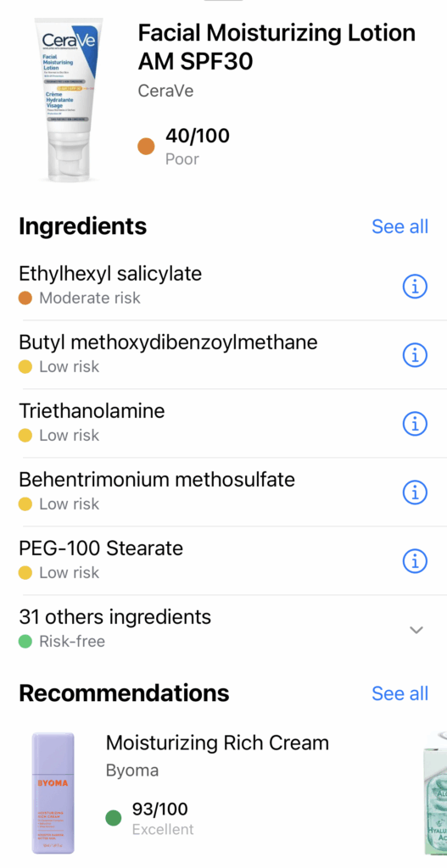Screen dimensions: 447x868
Task: Open info icon for Ethylhexyl salicylate
Action: coord(414,287)
